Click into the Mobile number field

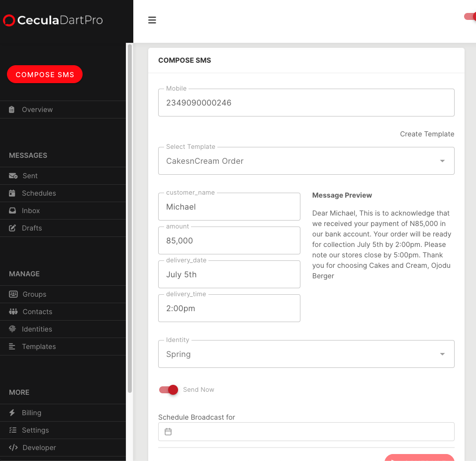306,103
